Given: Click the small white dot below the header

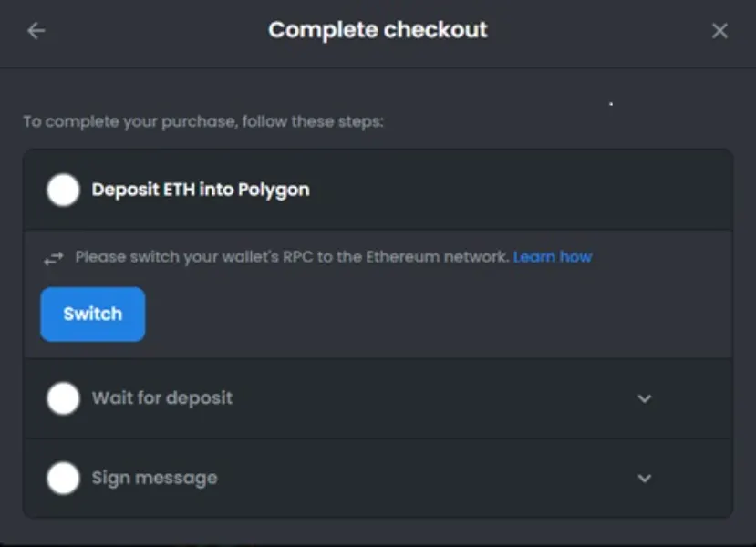Looking at the screenshot, I should 610,104.
